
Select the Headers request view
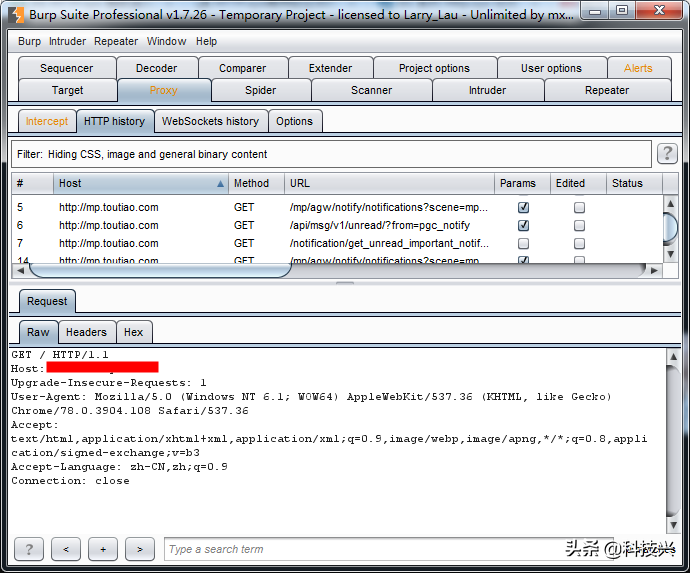pos(86,332)
